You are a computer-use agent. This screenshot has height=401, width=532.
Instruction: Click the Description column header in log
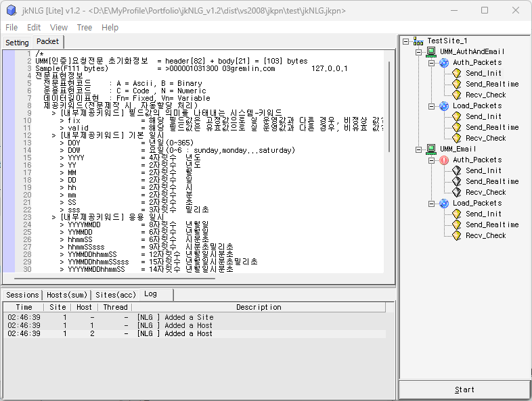click(259, 307)
